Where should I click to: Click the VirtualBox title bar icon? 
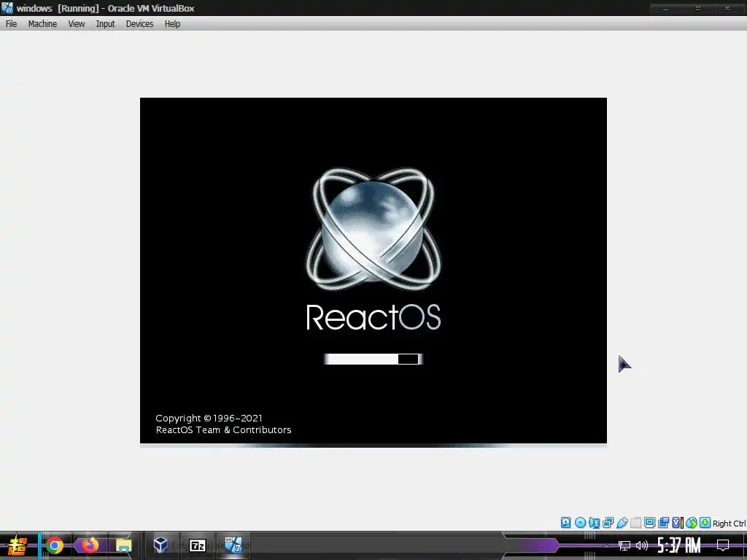(x=7, y=8)
